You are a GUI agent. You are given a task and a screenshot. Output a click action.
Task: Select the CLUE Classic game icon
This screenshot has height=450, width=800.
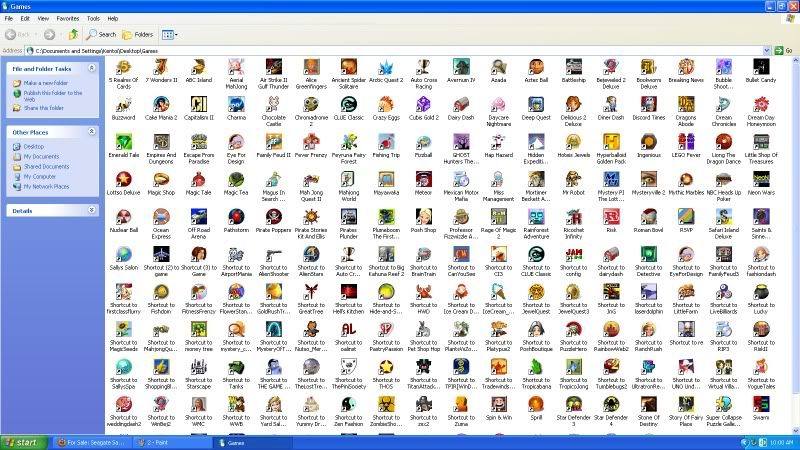point(348,105)
